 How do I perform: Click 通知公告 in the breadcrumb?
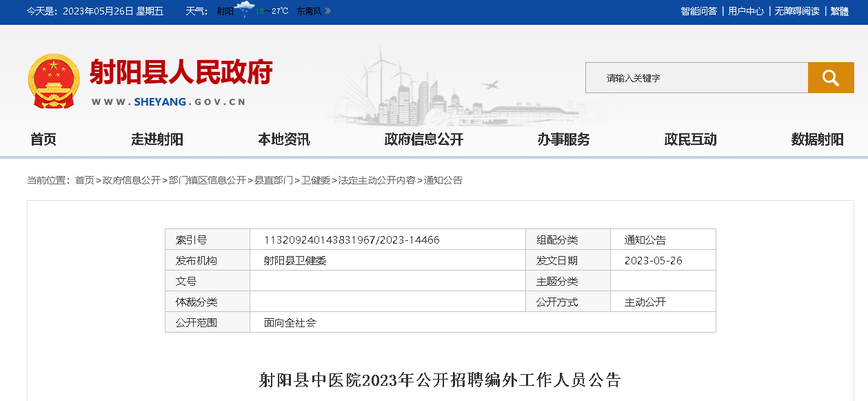coord(443,180)
